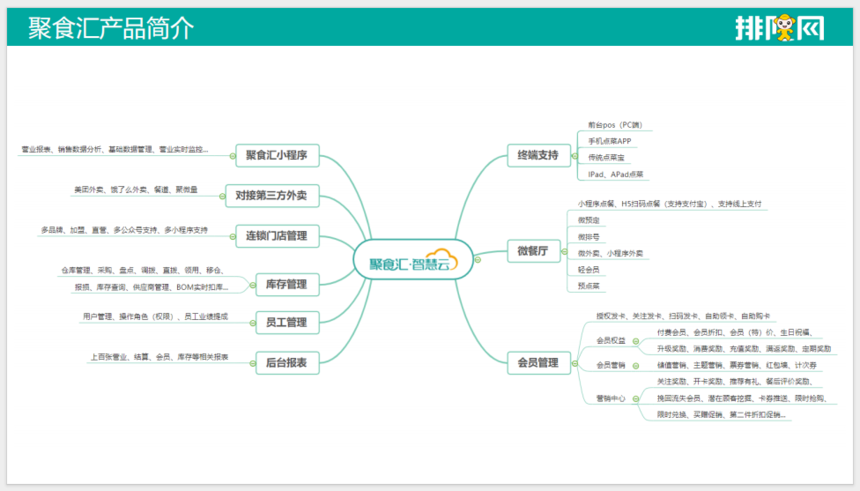Click the 付费会员、会员折扣 leaf line
The width and height of the screenshot is (860, 491).
coord(734,332)
